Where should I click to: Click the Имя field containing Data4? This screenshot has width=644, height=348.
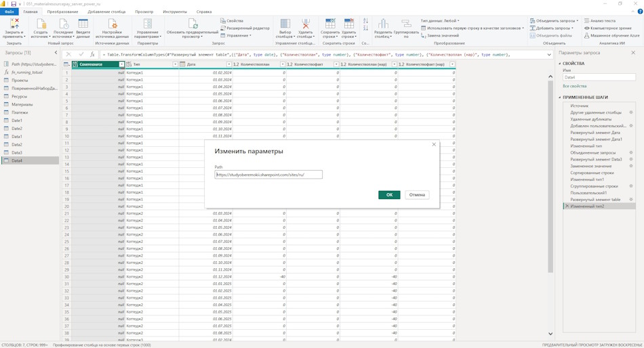tap(599, 77)
